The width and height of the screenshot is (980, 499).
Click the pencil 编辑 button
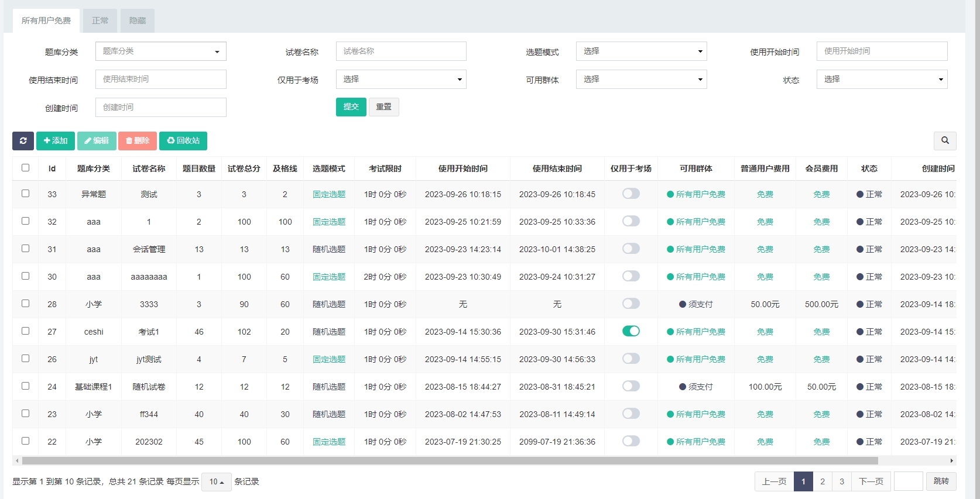point(97,141)
